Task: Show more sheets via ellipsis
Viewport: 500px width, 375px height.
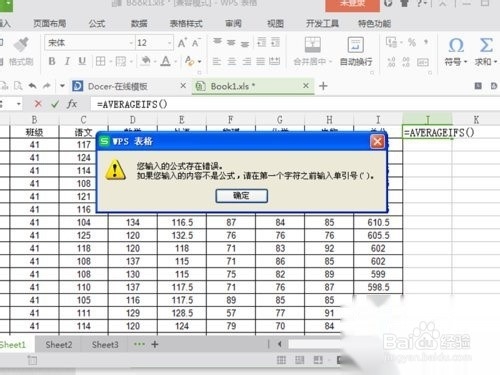Action: (139, 344)
